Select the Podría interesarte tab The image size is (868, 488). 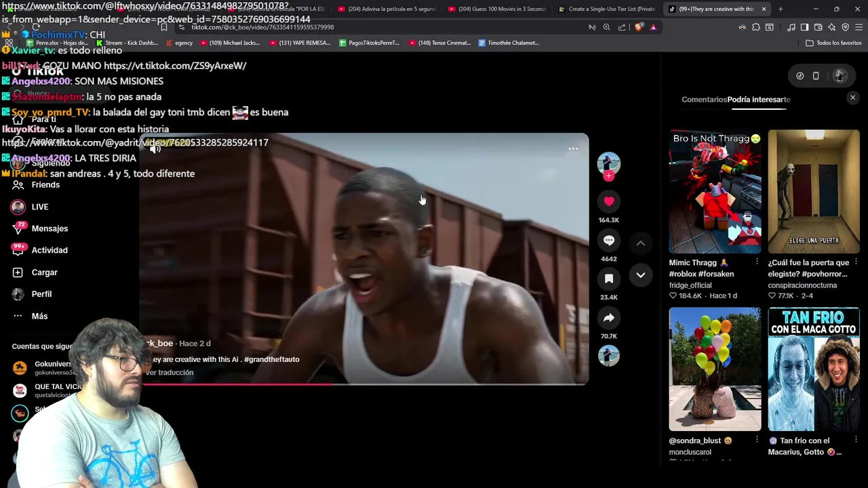coord(759,100)
